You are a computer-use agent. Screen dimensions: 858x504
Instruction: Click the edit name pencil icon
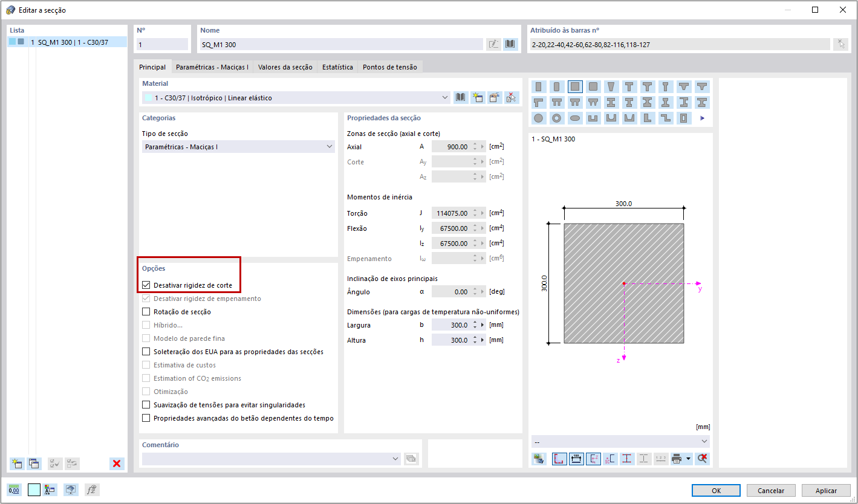[x=493, y=44]
